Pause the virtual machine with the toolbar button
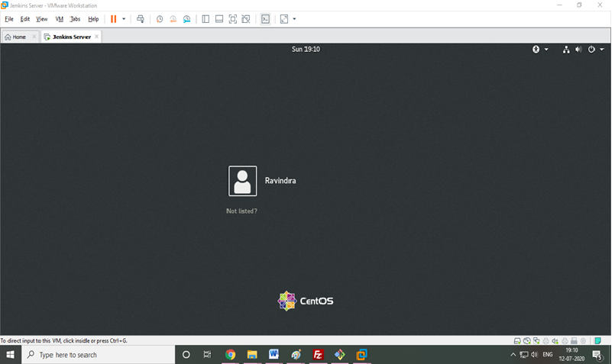The height and width of the screenshot is (364, 615). (x=114, y=18)
